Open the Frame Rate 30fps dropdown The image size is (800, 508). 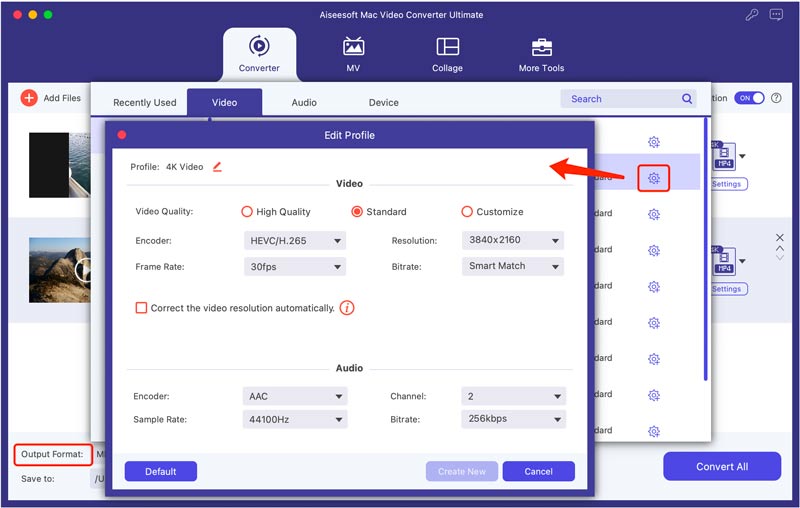pos(294,267)
